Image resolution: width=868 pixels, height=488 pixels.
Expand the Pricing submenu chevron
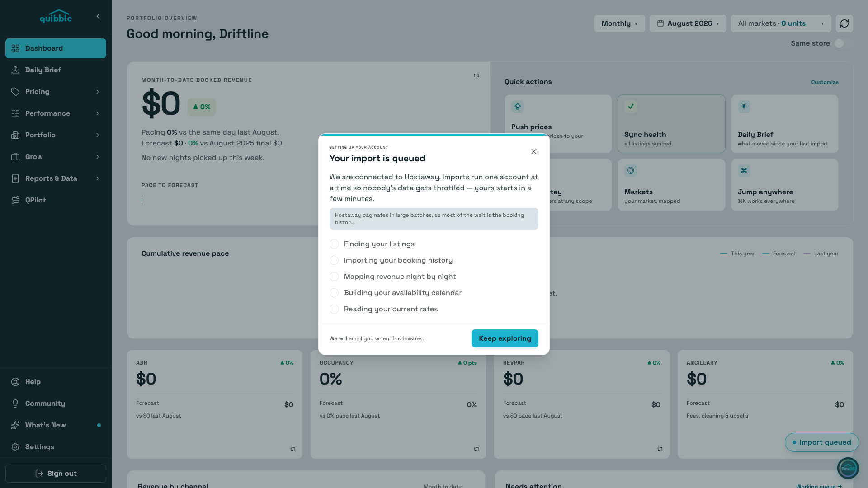click(x=98, y=92)
